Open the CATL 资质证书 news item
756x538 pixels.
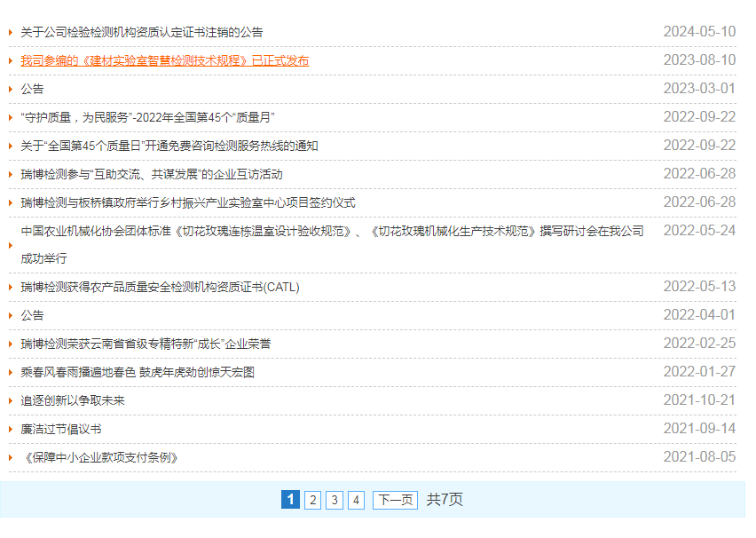pos(161,287)
